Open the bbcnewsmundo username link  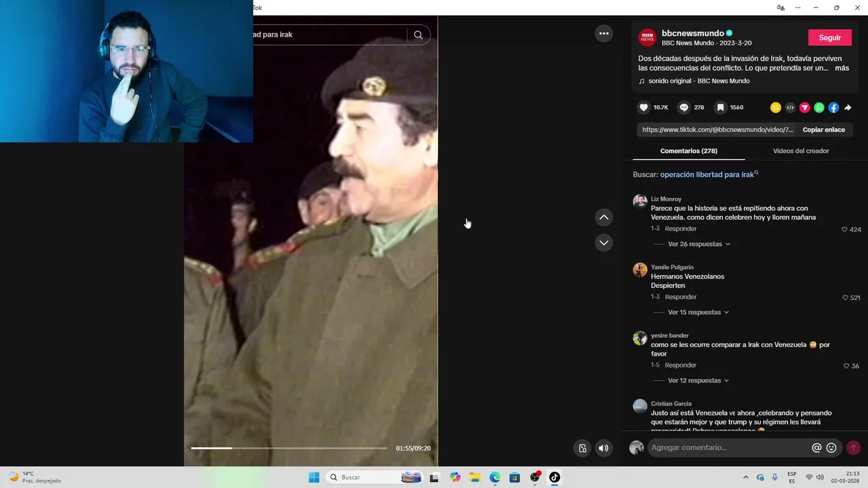click(x=692, y=33)
